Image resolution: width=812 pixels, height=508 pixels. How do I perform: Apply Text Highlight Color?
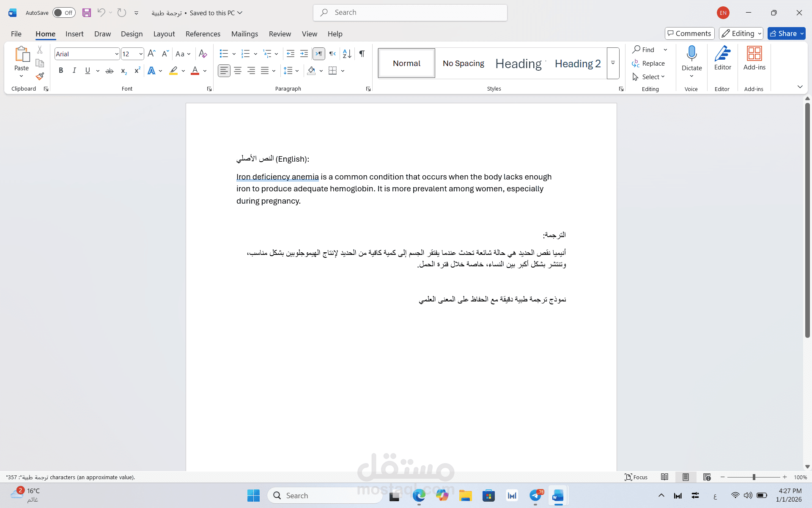point(173,71)
